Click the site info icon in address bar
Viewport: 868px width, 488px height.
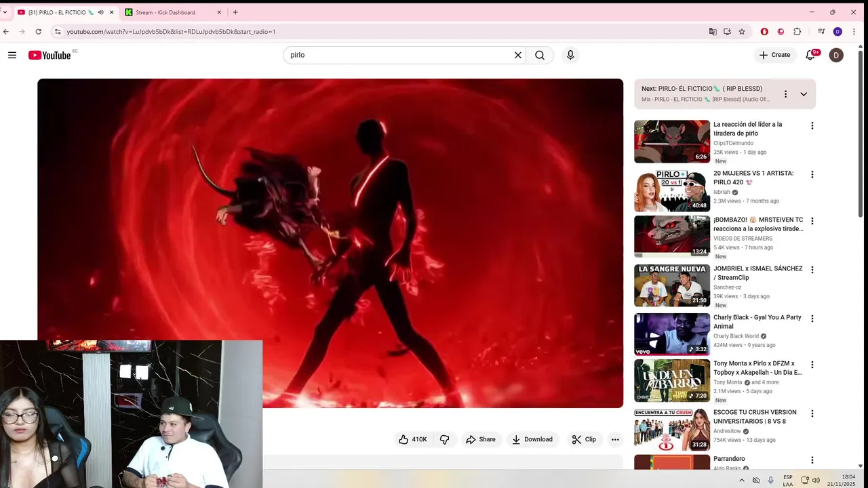(58, 31)
